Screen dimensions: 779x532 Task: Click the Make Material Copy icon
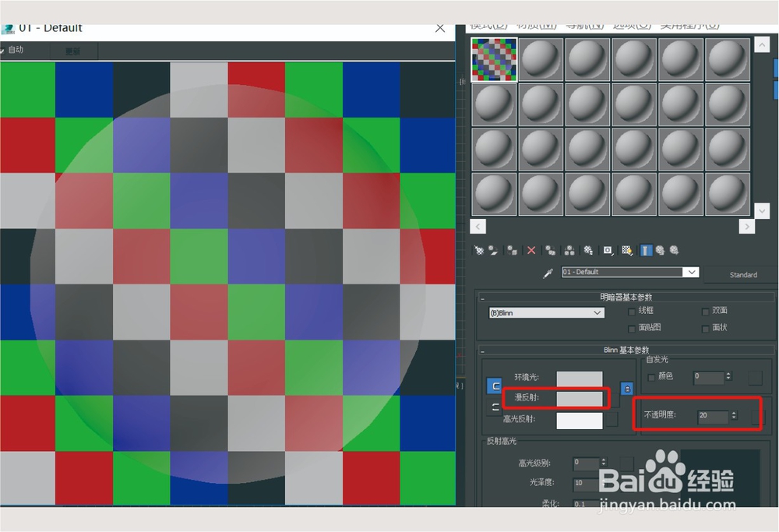click(x=551, y=250)
